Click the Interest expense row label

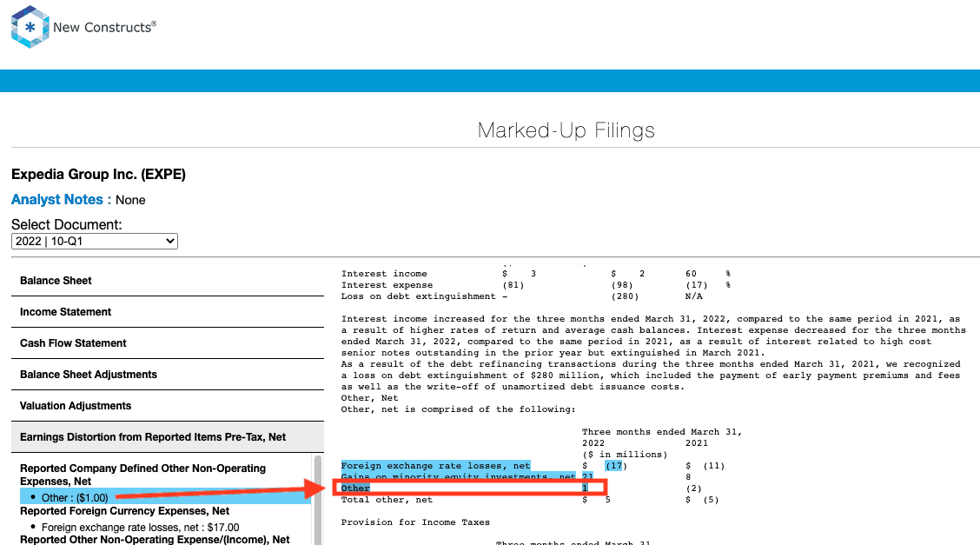pos(387,285)
